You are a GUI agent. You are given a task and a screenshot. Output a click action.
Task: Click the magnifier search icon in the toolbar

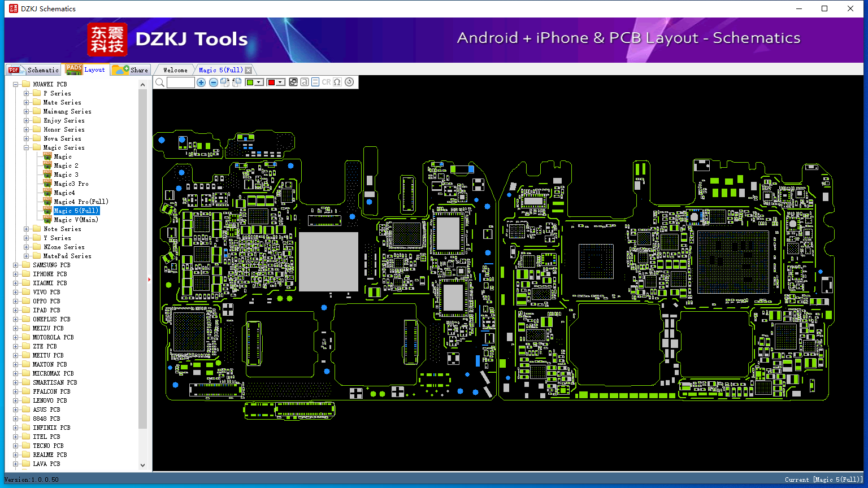coord(160,82)
